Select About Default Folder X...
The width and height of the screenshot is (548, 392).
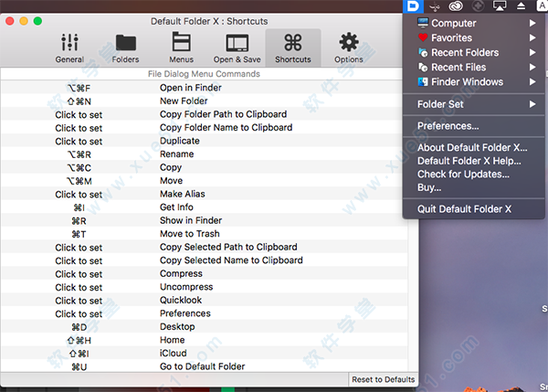[x=473, y=147]
